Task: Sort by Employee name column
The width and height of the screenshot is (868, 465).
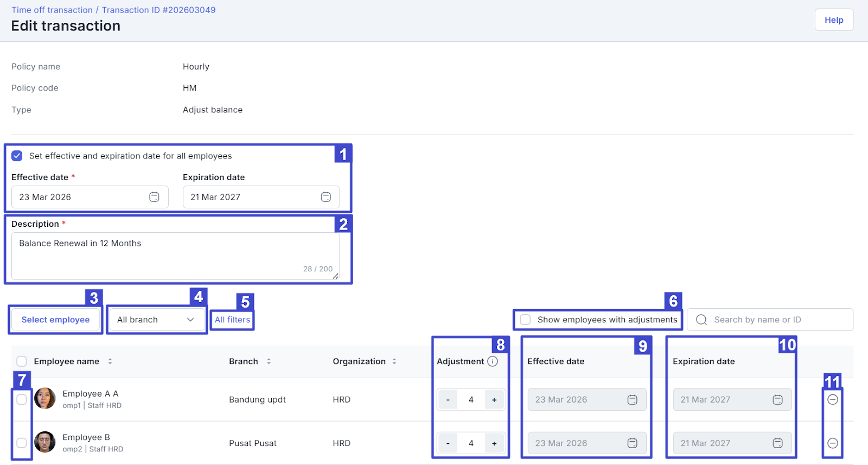Action: click(110, 361)
